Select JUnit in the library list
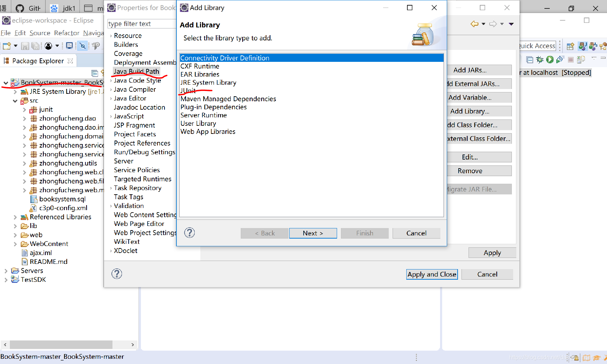The height and width of the screenshot is (364, 607). click(188, 91)
